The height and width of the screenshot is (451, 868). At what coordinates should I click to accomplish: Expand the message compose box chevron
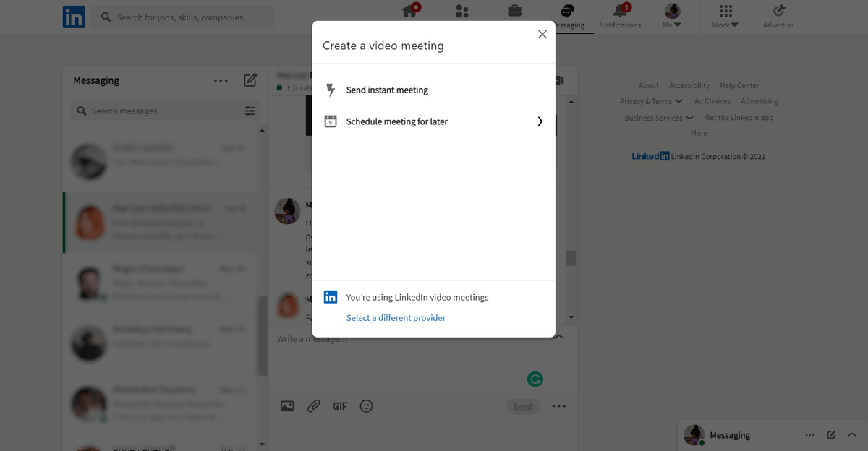560,337
